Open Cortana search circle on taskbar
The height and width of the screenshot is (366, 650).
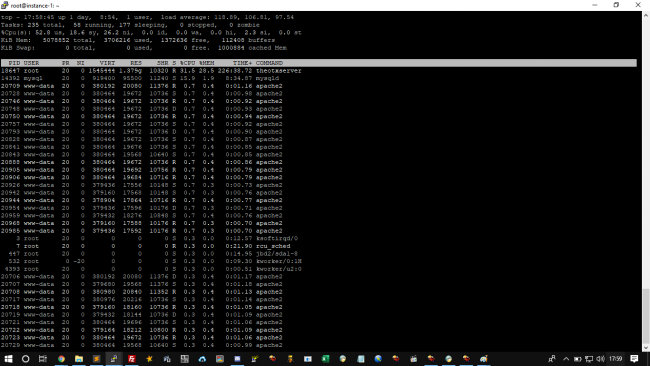click(x=25, y=359)
